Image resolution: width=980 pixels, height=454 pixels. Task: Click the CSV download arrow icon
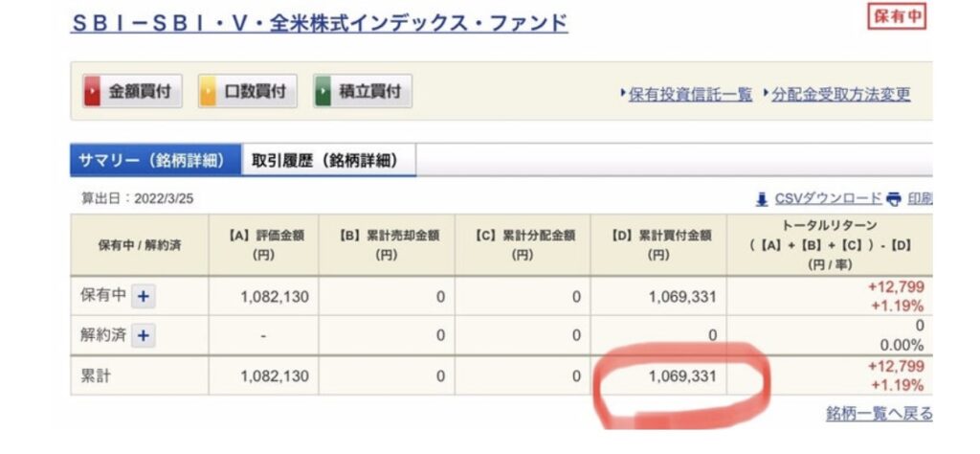(x=762, y=199)
